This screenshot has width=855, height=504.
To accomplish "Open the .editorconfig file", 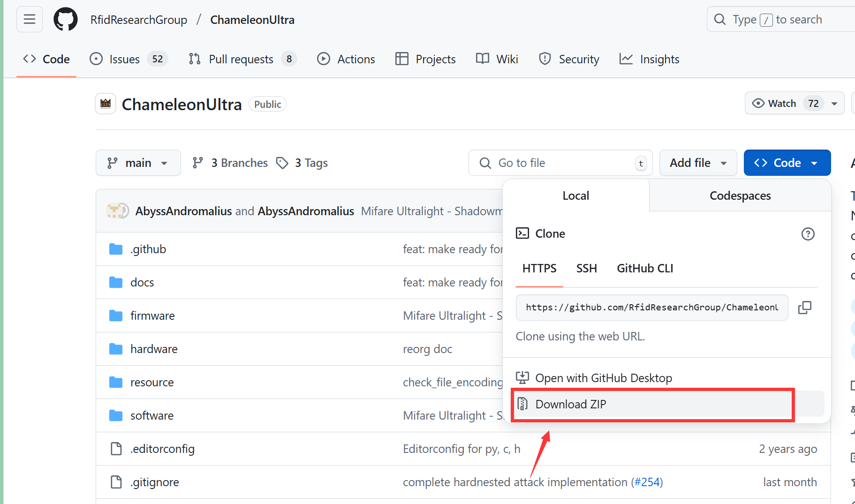I will 162,449.
